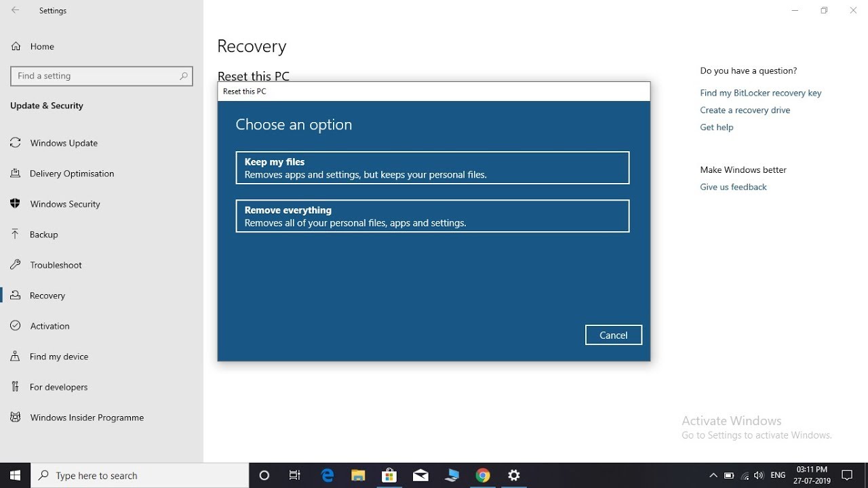Image resolution: width=868 pixels, height=488 pixels.
Task: Click the pinned app after Mail on taskbar
Action: [452, 475]
